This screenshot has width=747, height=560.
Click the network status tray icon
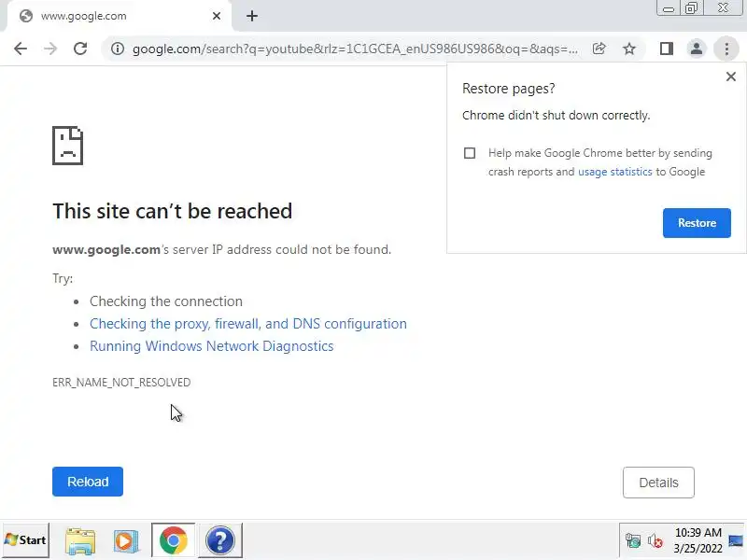(x=633, y=541)
